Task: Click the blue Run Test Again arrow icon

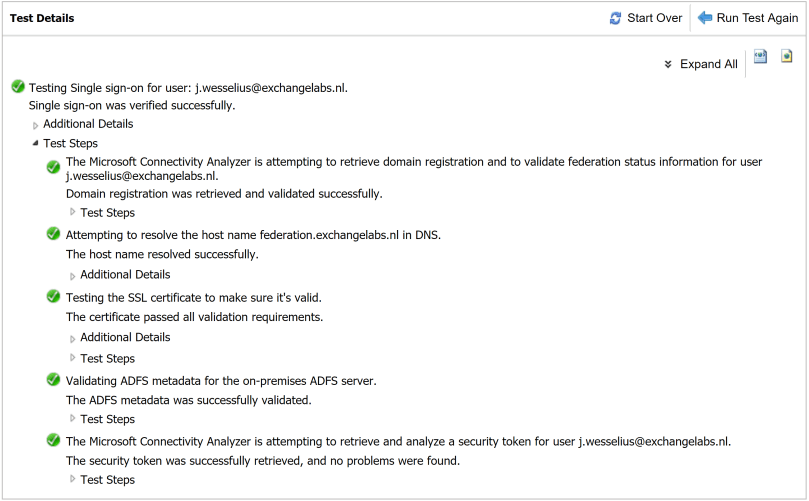Action: click(705, 18)
